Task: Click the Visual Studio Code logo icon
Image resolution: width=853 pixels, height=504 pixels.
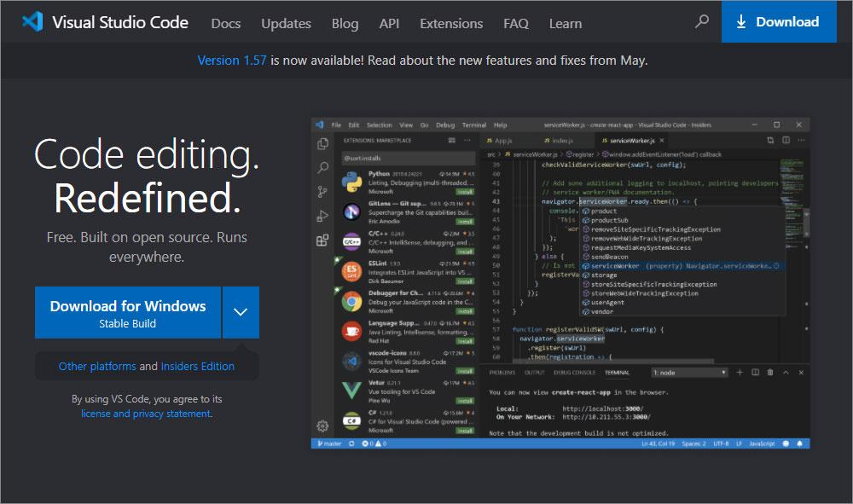Action: (32, 22)
